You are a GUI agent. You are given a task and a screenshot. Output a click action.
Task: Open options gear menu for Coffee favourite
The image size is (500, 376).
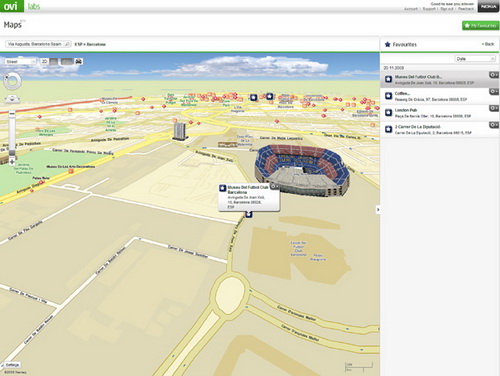(494, 91)
